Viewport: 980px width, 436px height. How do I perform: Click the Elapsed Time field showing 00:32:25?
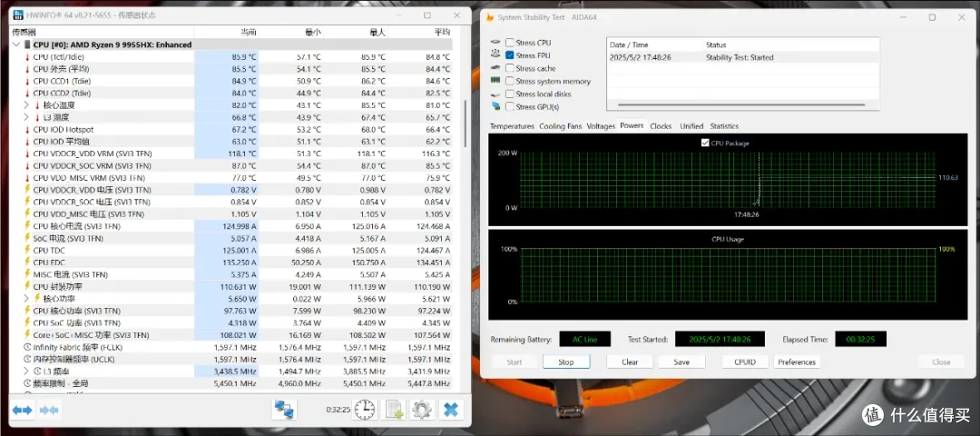[x=860, y=339]
